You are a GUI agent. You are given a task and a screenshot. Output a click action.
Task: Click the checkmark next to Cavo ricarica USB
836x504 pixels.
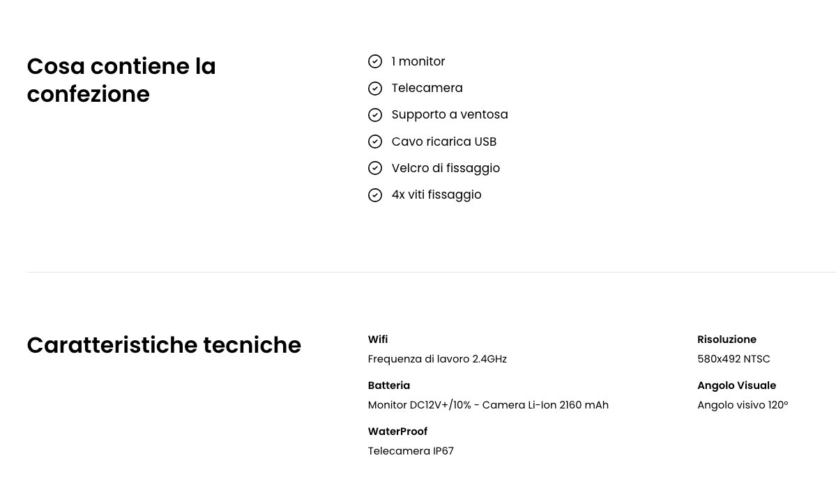(x=375, y=142)
